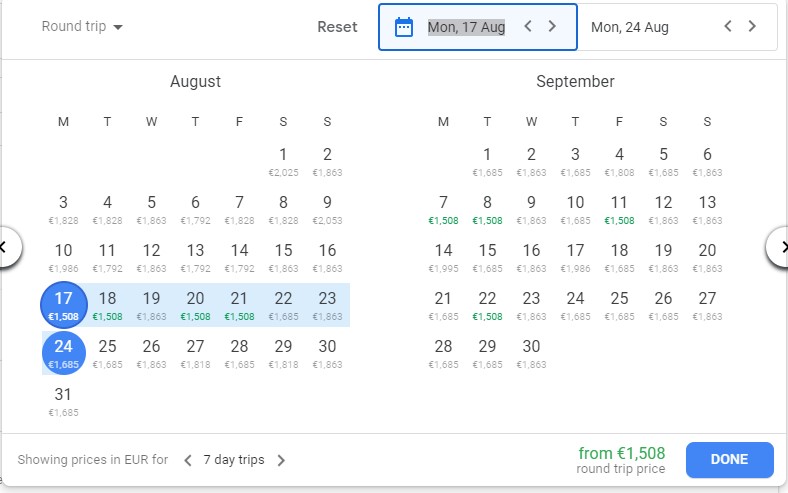Select August 24 highlighted return date

click(63, 352)
